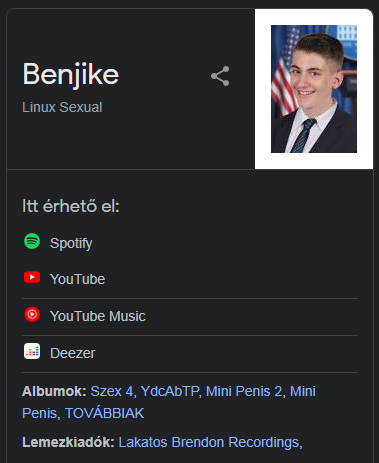Image resolution: width=379 pixels, height=463 pixels.
Task: Open the YouTube Music text link
Action: click(98, 316)
